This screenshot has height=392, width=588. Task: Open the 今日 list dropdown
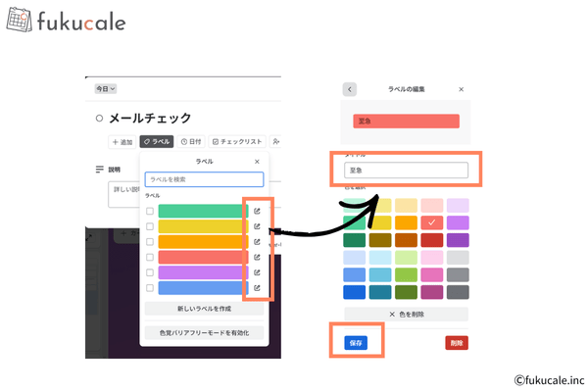[x=105, y=89]
